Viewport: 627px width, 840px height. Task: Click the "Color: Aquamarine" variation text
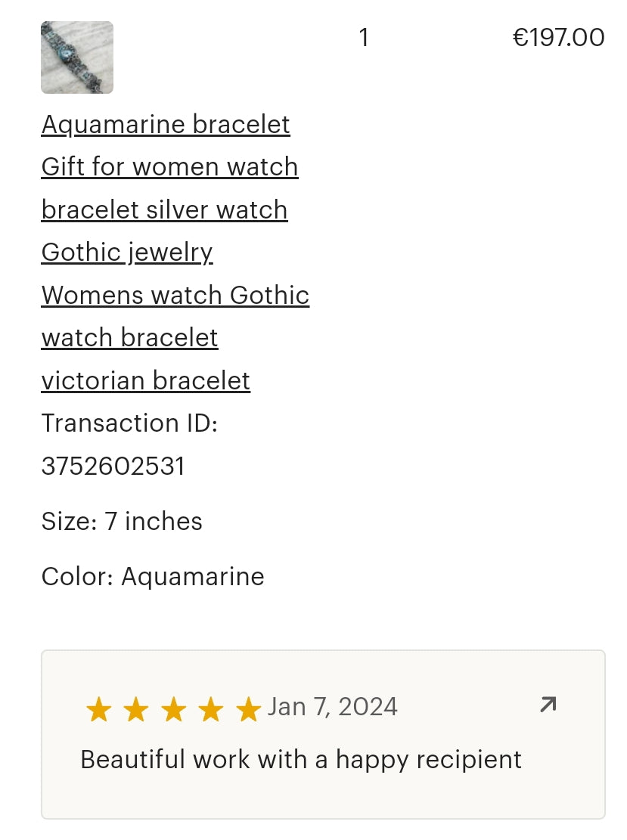(x=153, y=576)
